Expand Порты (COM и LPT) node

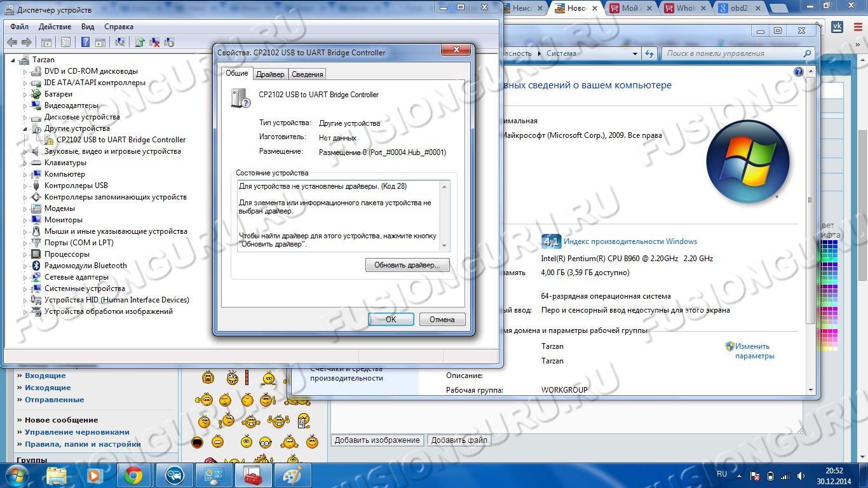click(25, 243)
